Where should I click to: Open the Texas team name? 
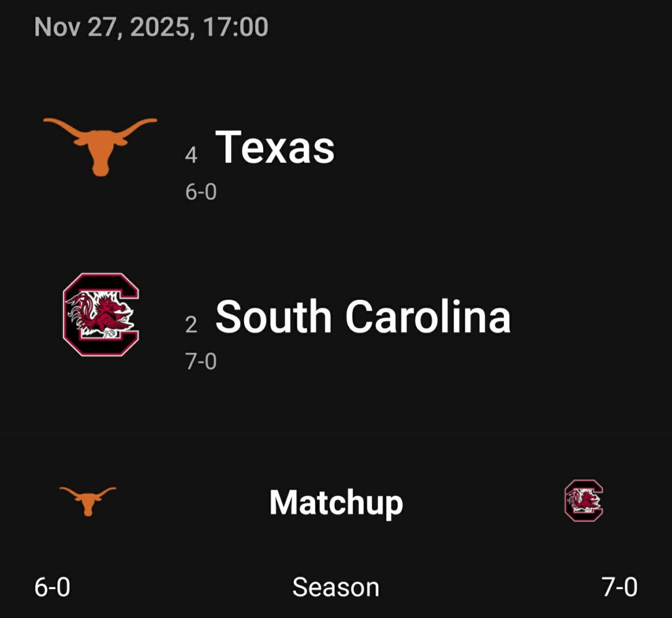(275, 147)
